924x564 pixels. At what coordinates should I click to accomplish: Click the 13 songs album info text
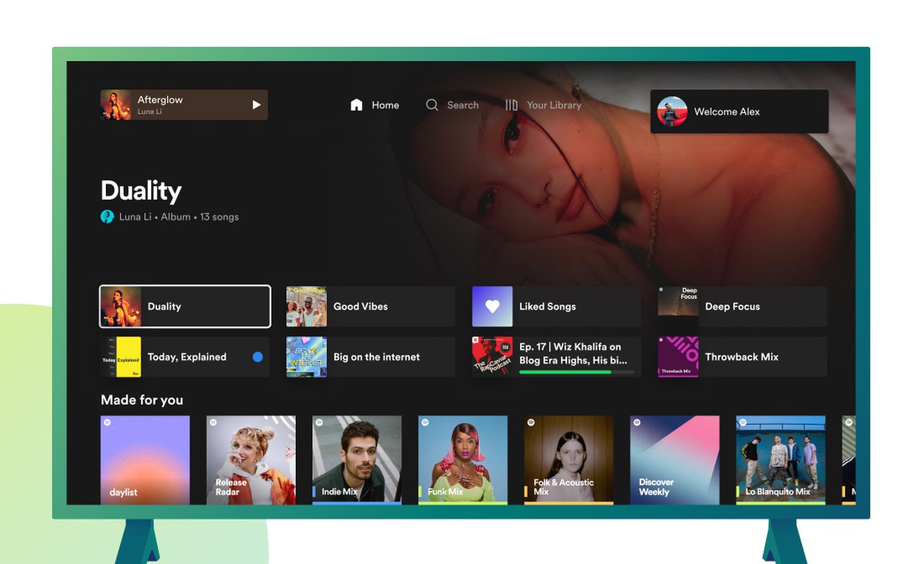pos(219,216)
